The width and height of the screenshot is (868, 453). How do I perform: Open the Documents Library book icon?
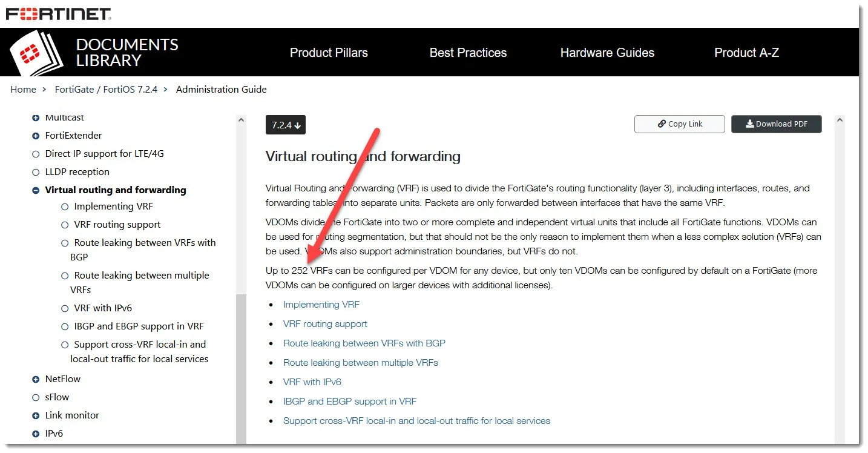(x=37, y=53)
